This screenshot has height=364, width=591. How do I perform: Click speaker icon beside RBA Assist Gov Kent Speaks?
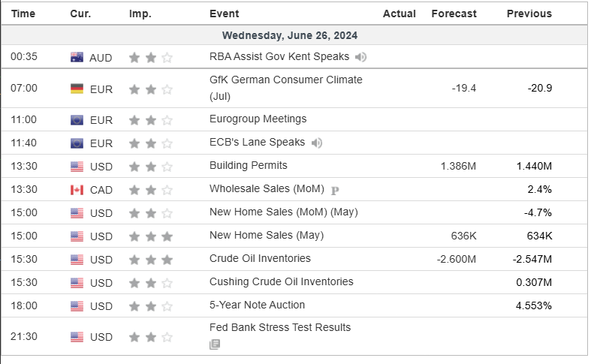pyautogui.click(x=360, y=57)
